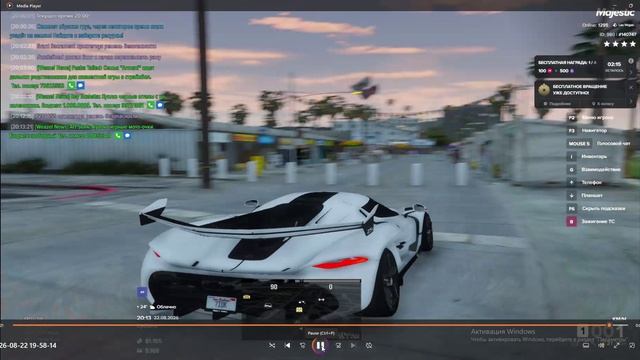Click the orange seek bar thumb

609,325
